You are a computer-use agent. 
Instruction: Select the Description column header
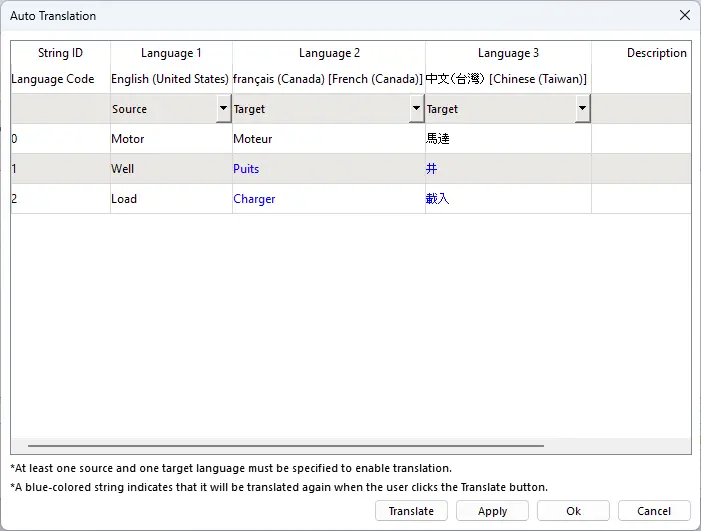point(642,53)
